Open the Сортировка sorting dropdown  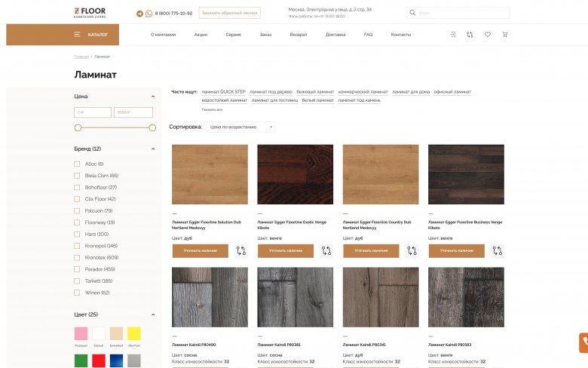240,127
